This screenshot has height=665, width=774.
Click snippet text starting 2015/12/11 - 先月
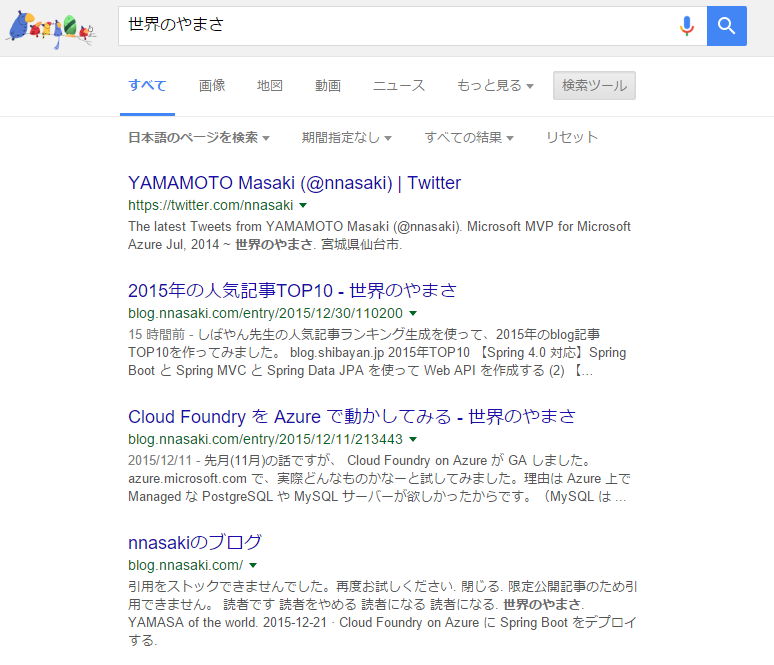click(x=379, y=478)
